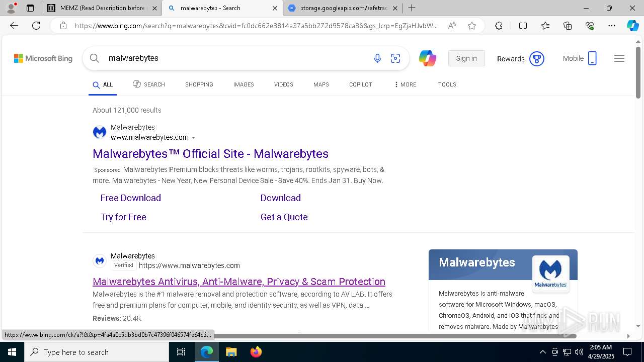
Task: Click the Try for Free link
Action: tap(123, 217)
